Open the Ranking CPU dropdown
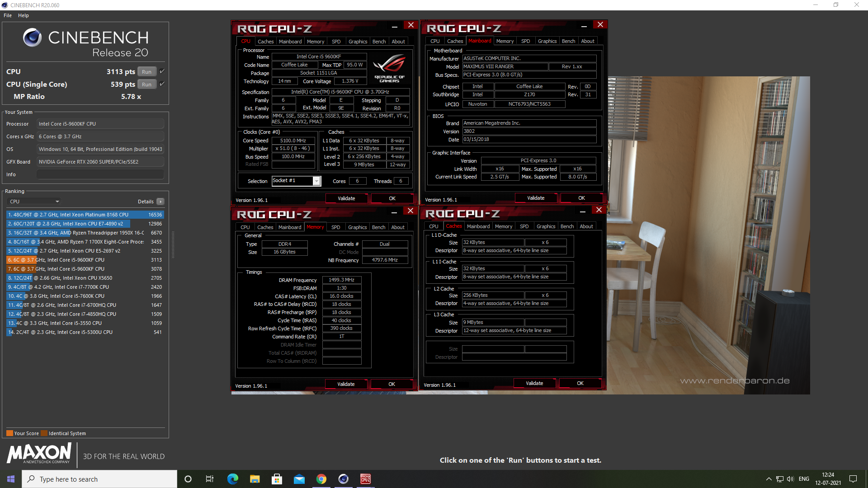Screen dimensions: 868x488 34,202
